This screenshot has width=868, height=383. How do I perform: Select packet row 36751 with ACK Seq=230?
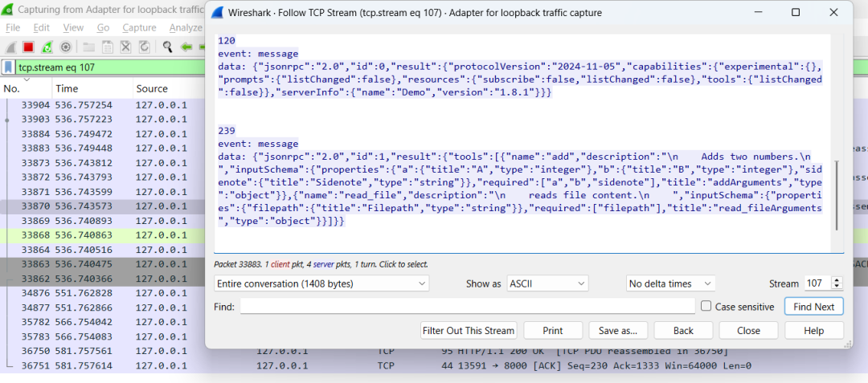click(434, 365)
